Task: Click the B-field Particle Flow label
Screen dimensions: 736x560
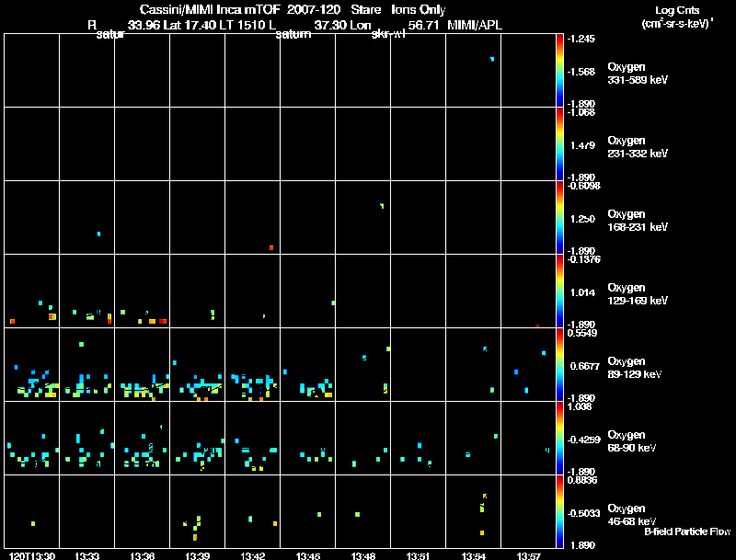Action: click(x=686, y=531)
